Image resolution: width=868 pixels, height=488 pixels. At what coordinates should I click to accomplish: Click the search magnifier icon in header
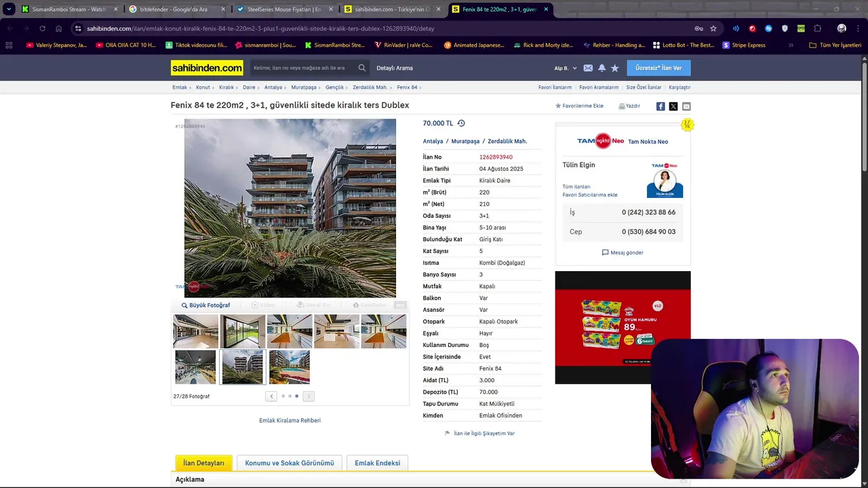(362, 68)
